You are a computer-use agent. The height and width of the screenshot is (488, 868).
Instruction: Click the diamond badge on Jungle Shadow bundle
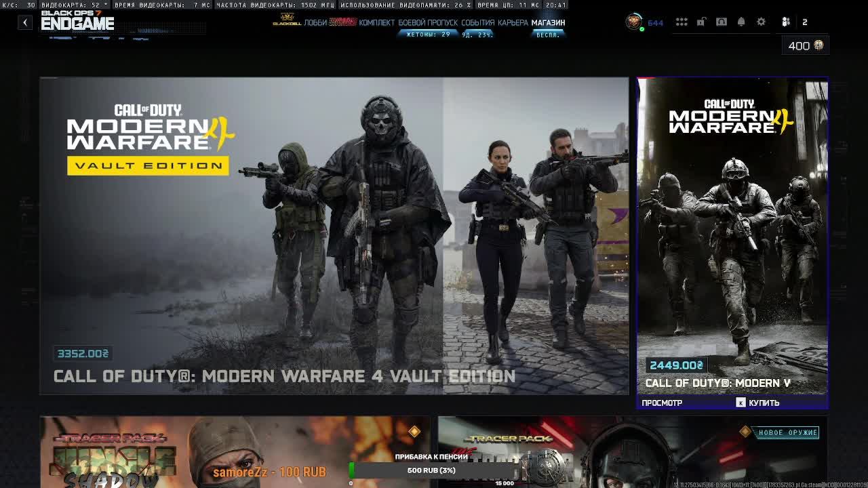point(414,432)
